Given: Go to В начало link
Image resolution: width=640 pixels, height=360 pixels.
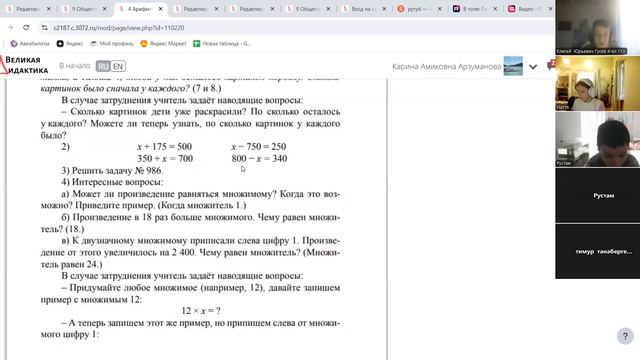Looking at the screenshot, I should click(74, 66).
